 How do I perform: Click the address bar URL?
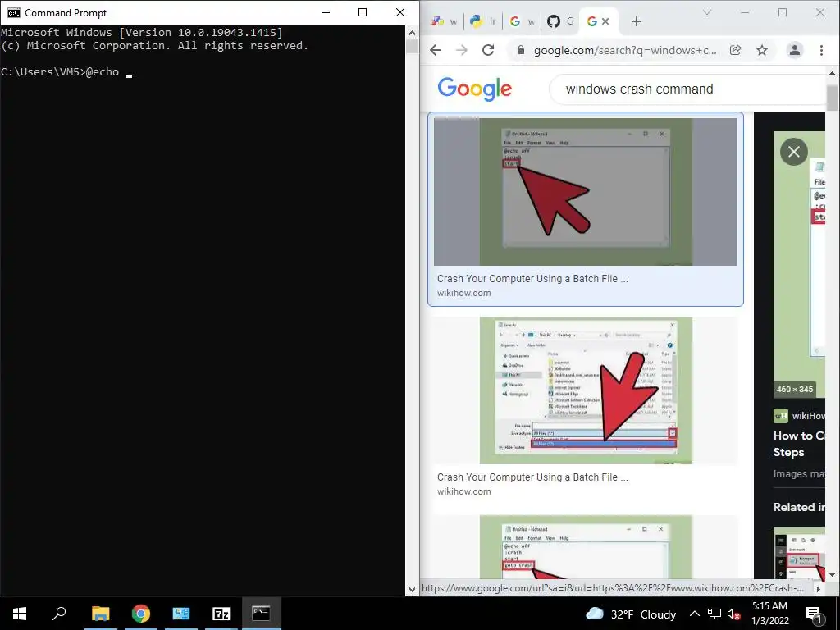click(x=624, y=50)
